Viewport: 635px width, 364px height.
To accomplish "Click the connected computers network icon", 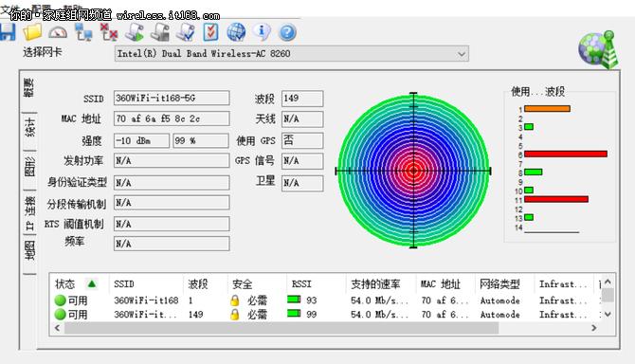I will click(83, 32).
